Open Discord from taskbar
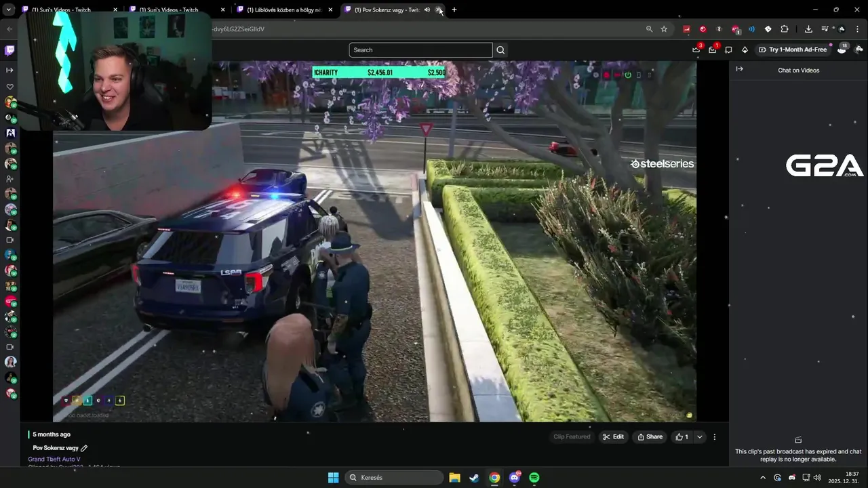The image size is (868, 488). [514, 478]
